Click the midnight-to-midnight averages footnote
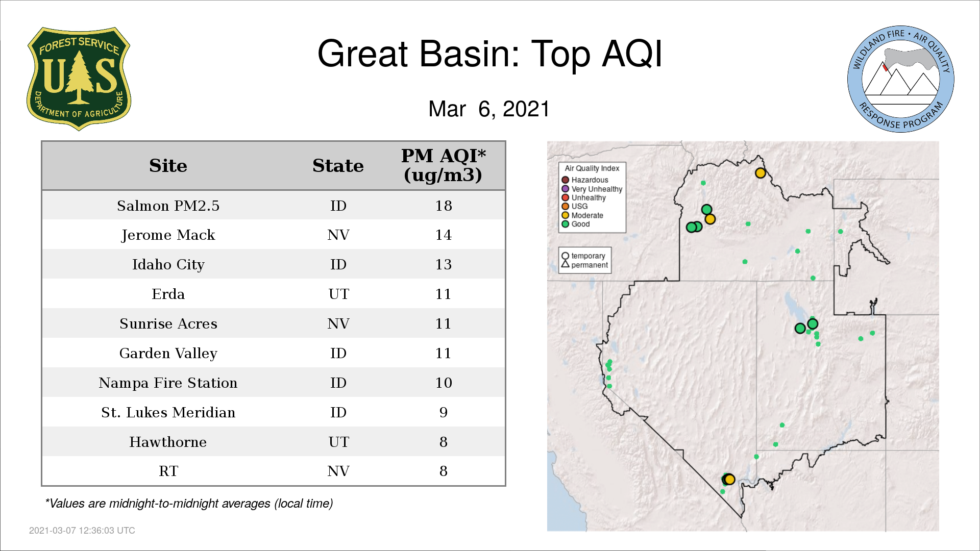Screen dimensions: 980x551 point(189,504)
